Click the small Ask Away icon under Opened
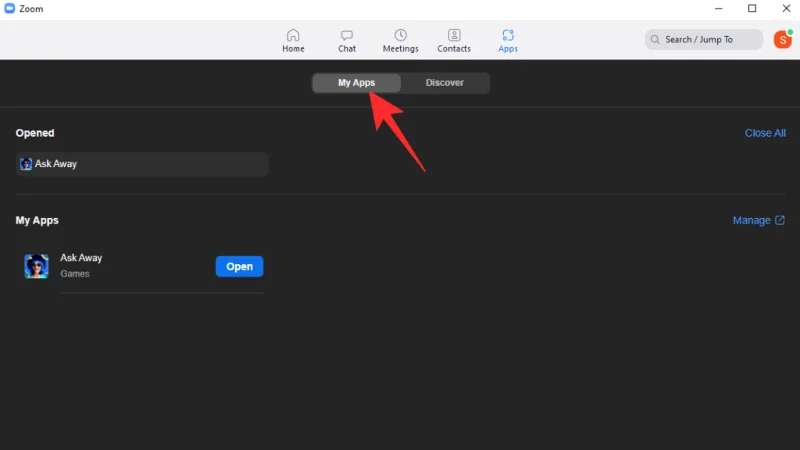Viewport: 800px width, 450px height. [26, 164]
